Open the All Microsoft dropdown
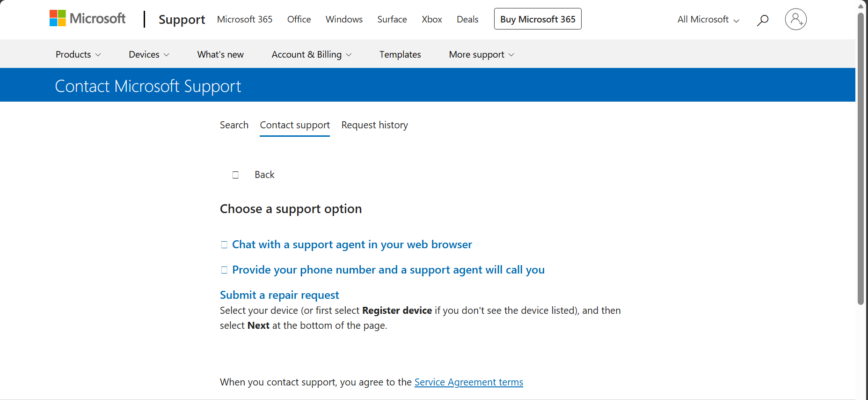This screenshot has width=868, height=400. (708, 19)
